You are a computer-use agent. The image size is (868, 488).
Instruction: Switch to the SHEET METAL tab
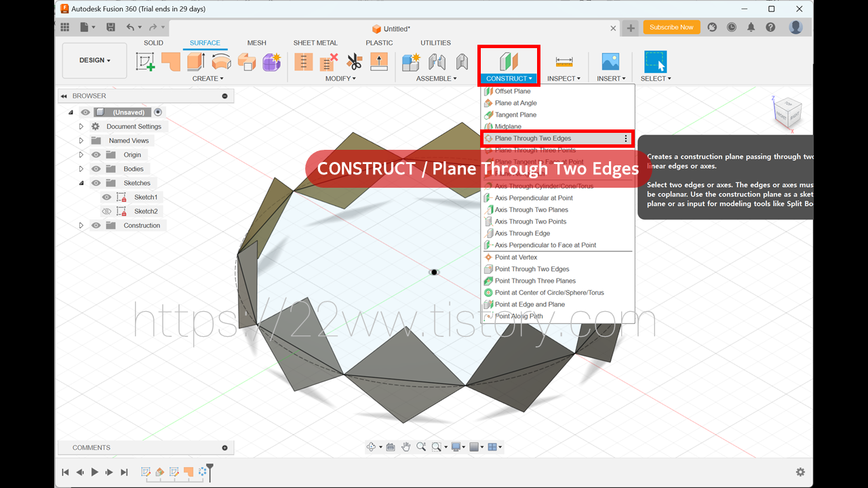click(315, 43)
